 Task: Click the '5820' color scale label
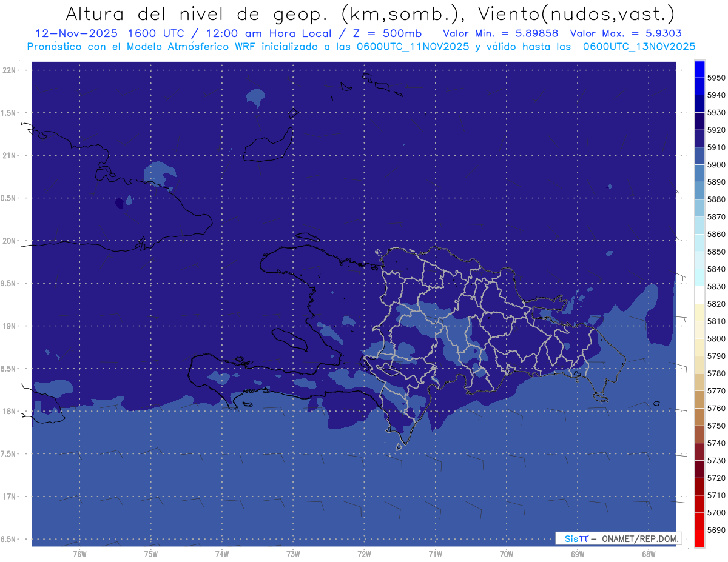click(716, 304)
